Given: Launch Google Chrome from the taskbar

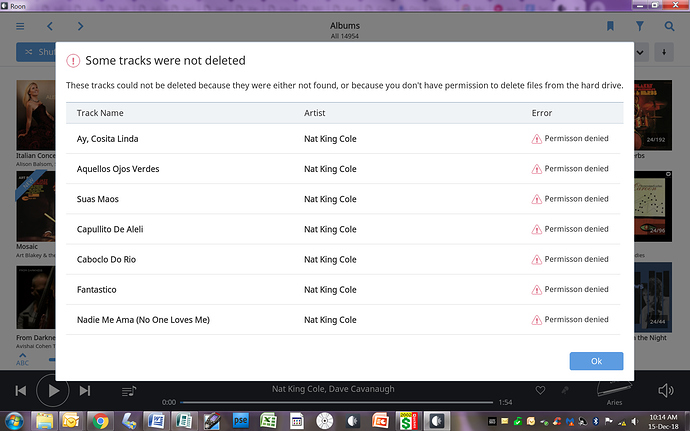Looking at the screenshot, I should pos(100,421).
